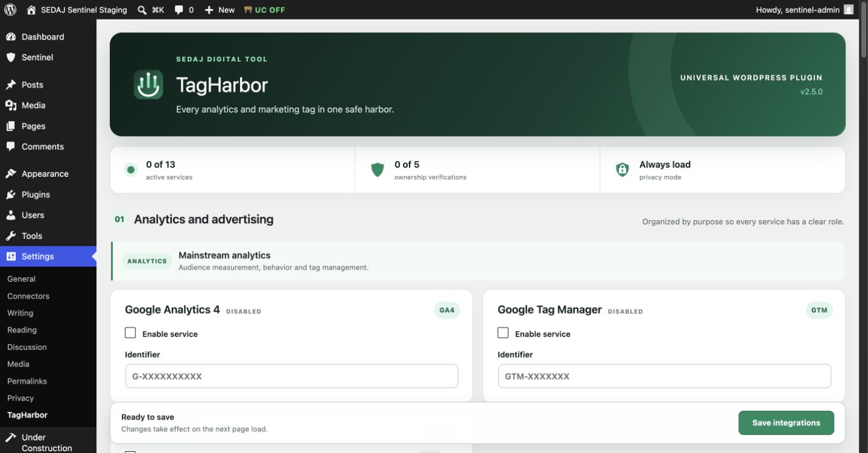Screen dimensions: 868x453
Task: Click the Dashboard gauge icon in sidebar
Action: coord(11,37)
